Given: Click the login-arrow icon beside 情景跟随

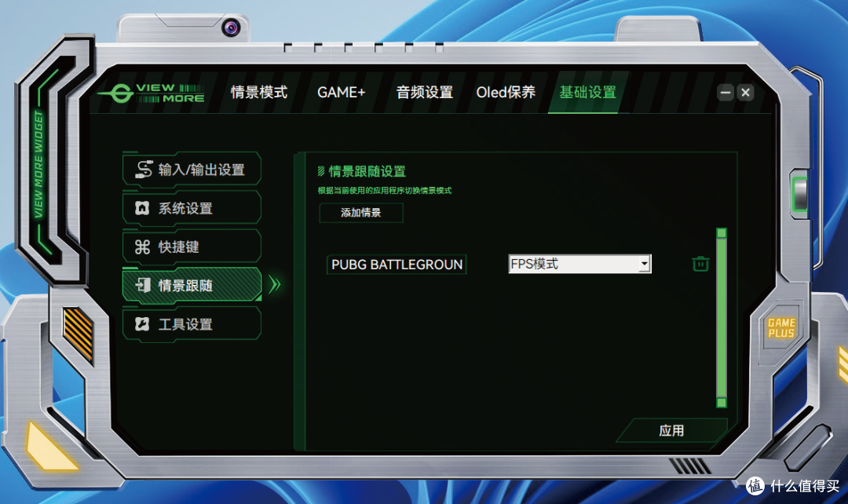Looking at the screenshot, I should click(143, 285).
